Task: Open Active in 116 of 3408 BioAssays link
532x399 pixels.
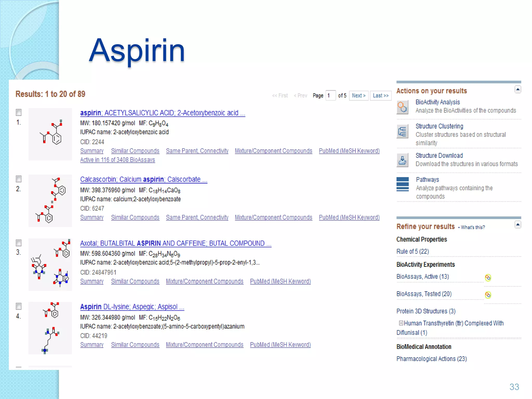Action: pyautogui.click(x=117, y=160)
